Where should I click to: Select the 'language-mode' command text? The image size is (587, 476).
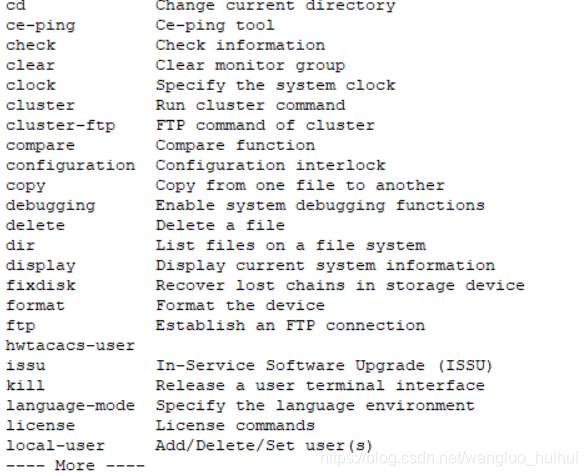click(70, 406)
